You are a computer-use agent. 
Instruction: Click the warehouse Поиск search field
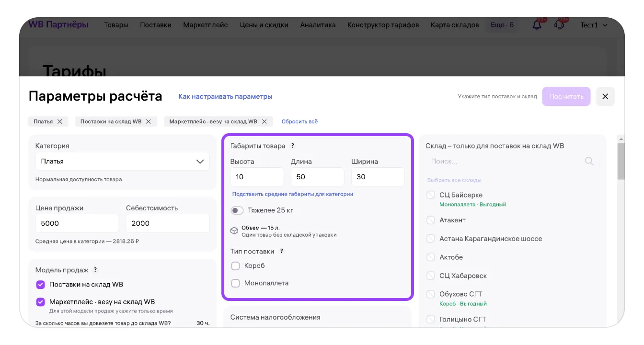512,161
